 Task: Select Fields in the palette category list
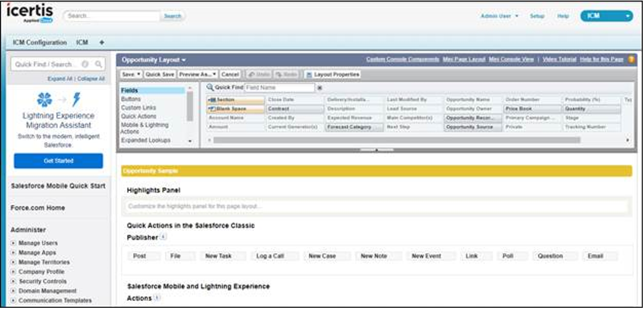pos(153,90)
